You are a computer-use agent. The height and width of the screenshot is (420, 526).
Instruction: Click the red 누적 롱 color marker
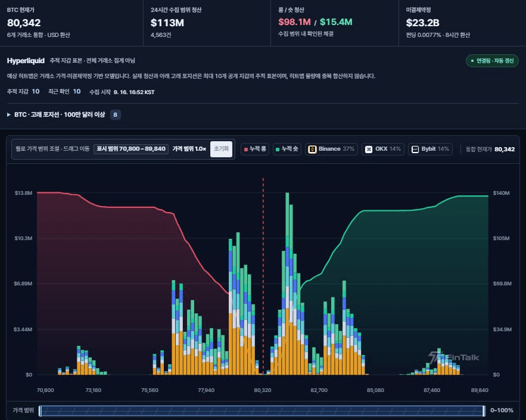(246, 150)
